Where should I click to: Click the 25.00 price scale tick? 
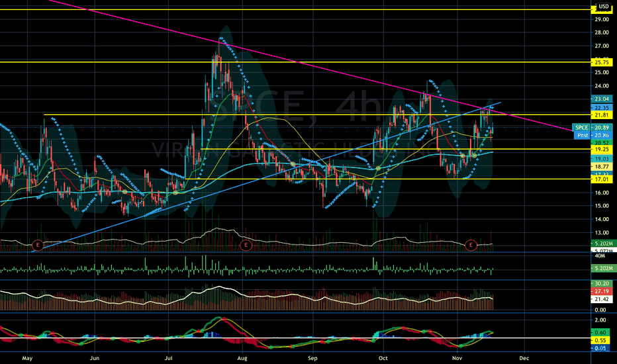pyautogui.click(x=602, y=72)
